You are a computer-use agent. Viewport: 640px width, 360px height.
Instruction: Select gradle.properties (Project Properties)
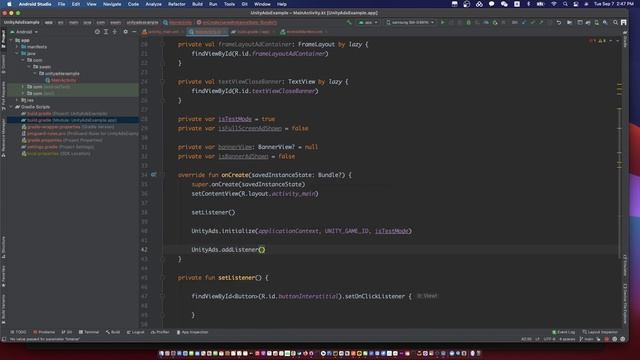62,140
